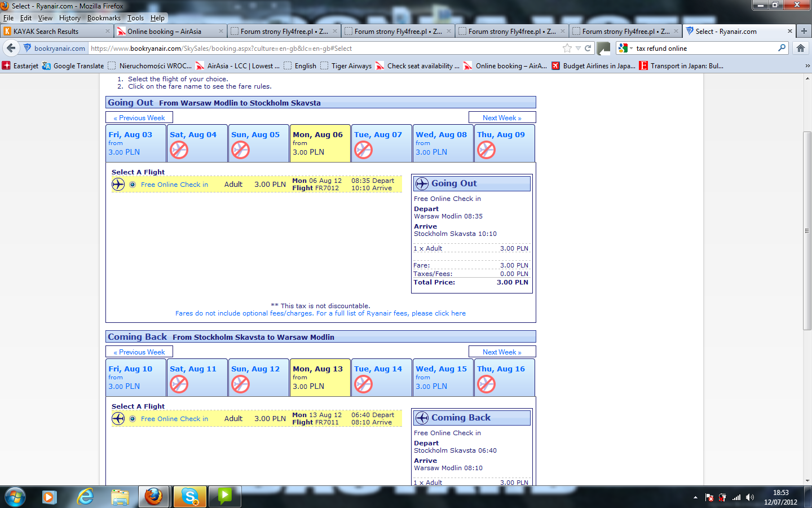Open the File menu

tap(8, 18)
